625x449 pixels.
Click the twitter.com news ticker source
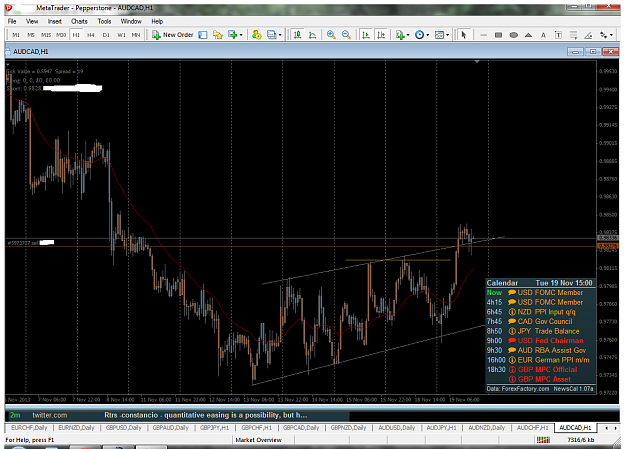(50, 416)
